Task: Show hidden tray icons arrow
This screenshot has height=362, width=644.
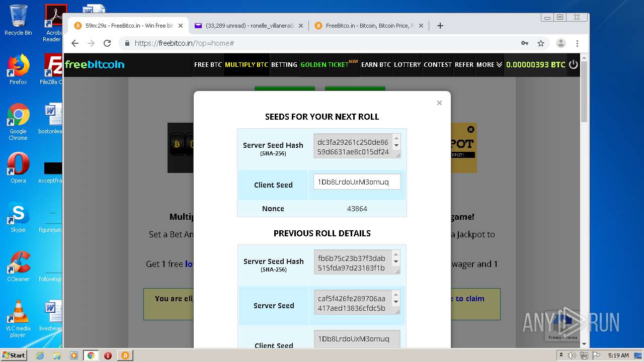Action: pos(561,355)
